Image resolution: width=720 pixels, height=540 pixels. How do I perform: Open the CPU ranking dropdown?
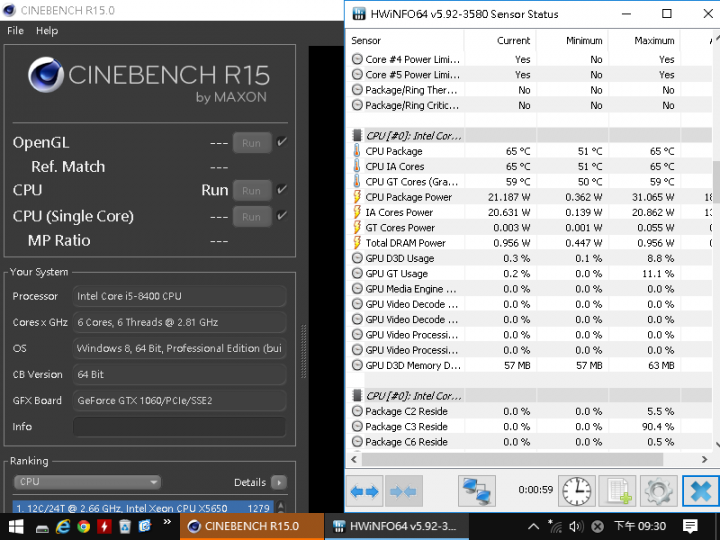[87, 482]
